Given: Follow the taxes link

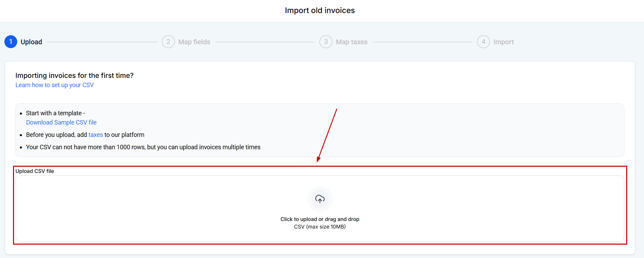Looking at the screenshot, I should (96, 135).
